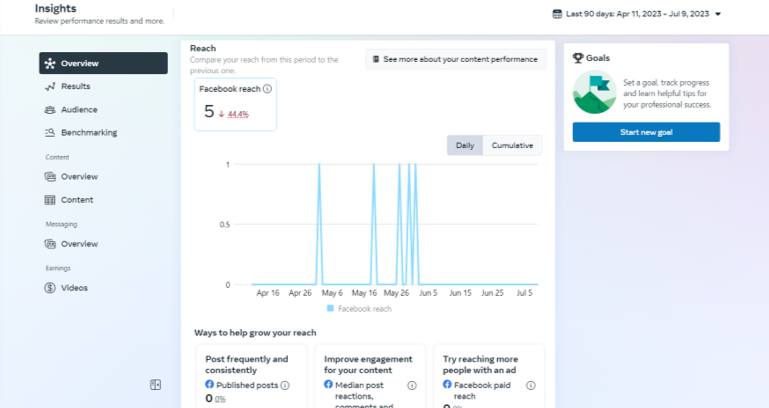Collapse the sidebar using the panel icon

155,384
